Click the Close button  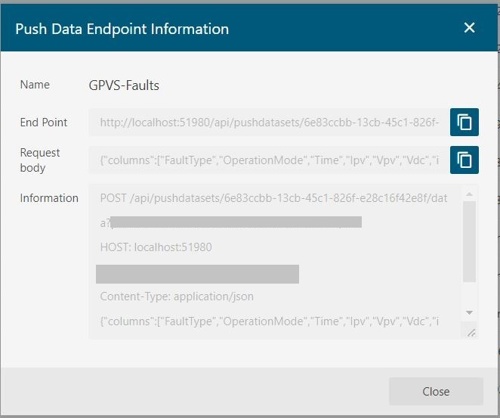click(436, 391)
